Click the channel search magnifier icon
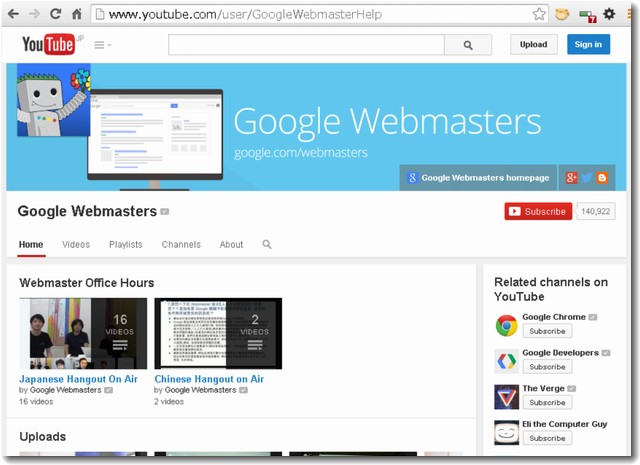 click(x=267, y=244)
